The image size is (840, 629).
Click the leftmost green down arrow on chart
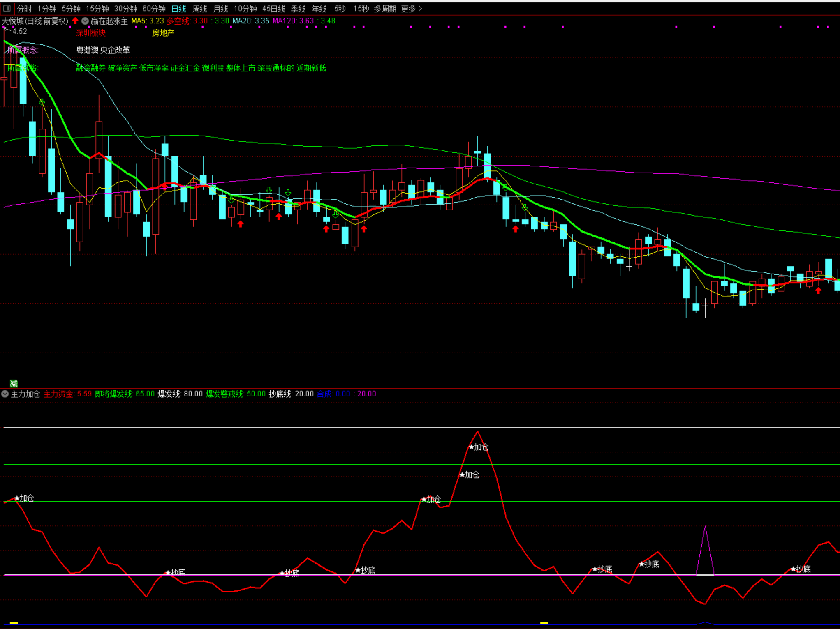click(x=42, y=101)
